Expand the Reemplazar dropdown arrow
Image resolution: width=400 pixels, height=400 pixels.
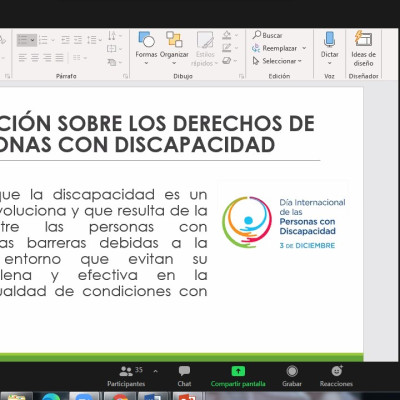click(304, 48)
